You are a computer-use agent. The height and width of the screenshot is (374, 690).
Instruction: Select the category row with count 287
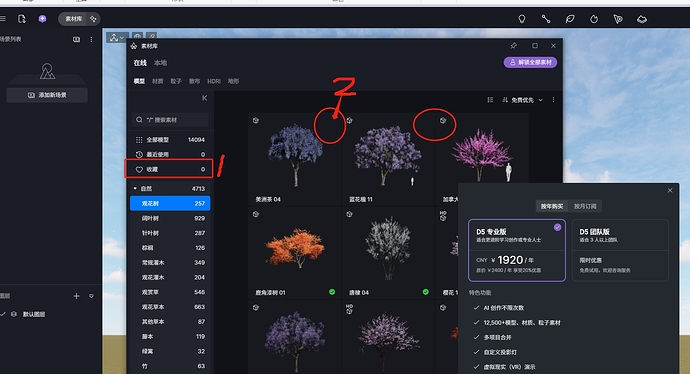point(170,233)
